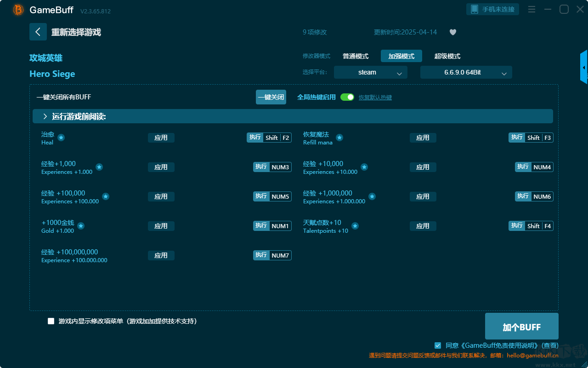Expand the 运行游戏前阅读 section
This screenshot has width=588, height=368.
click(293, 116)
